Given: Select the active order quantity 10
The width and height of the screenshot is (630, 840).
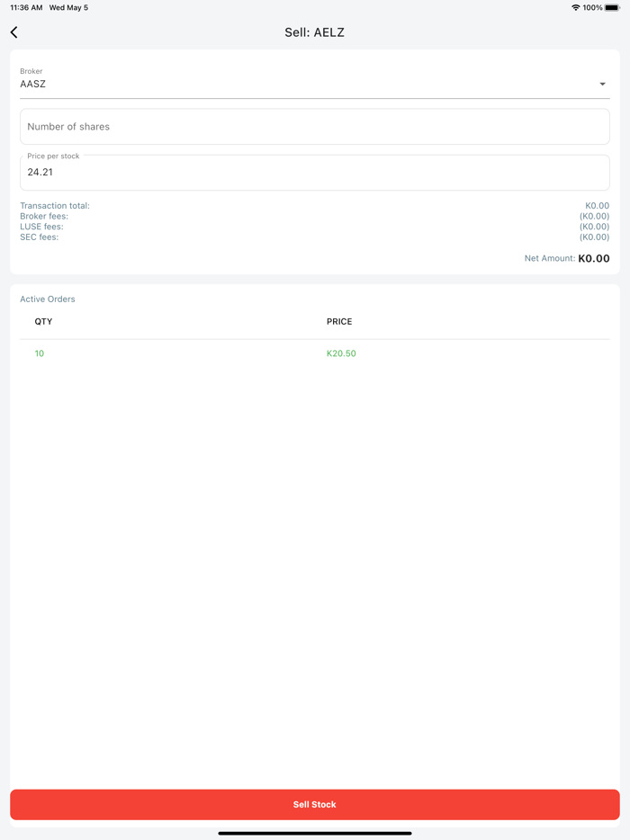Looking at the screenshot, I should click(x=39, y=353).
